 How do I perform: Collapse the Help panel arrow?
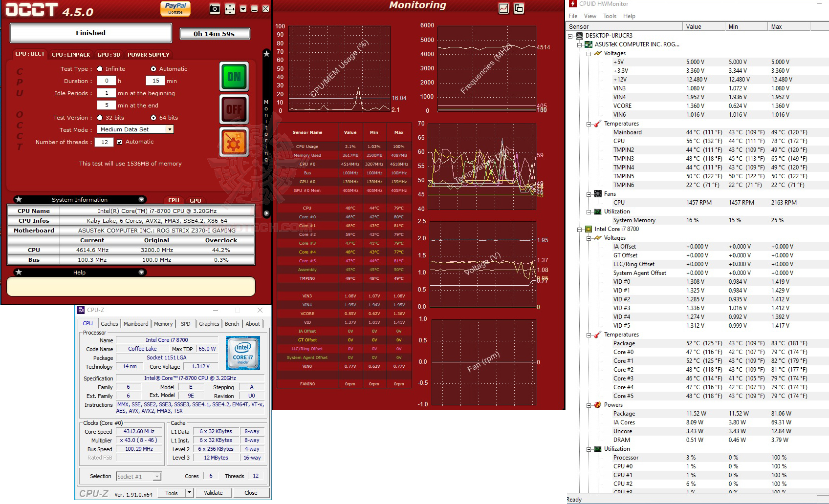tap(141, 272)
